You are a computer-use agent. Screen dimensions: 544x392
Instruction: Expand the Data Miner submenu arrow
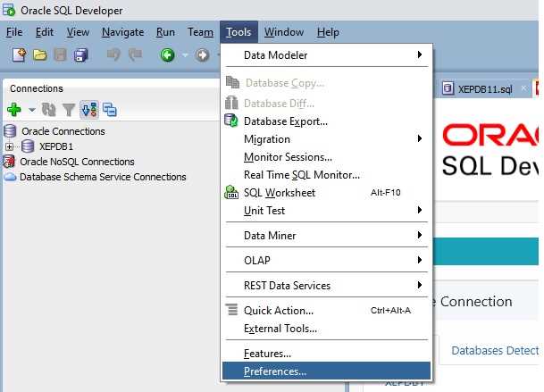tap(420, 235)
